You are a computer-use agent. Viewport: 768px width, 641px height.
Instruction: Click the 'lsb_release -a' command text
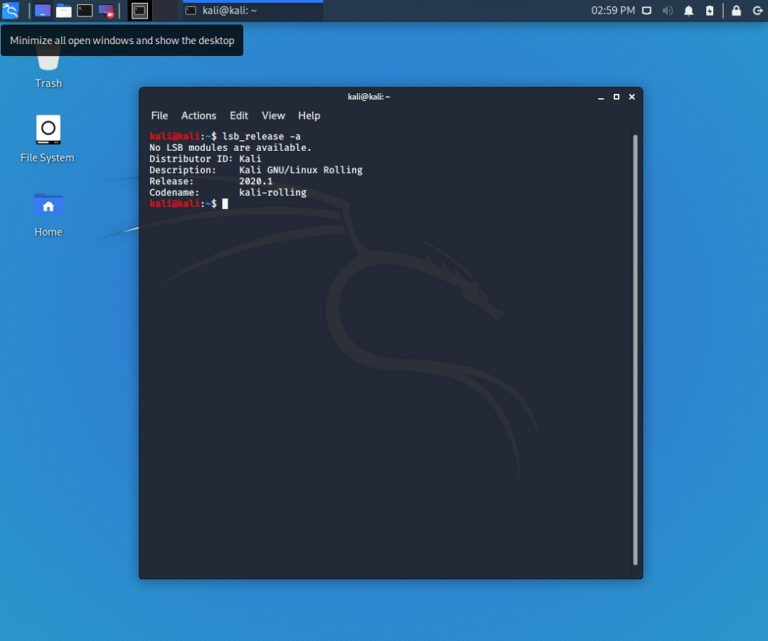tap(262, 136)
